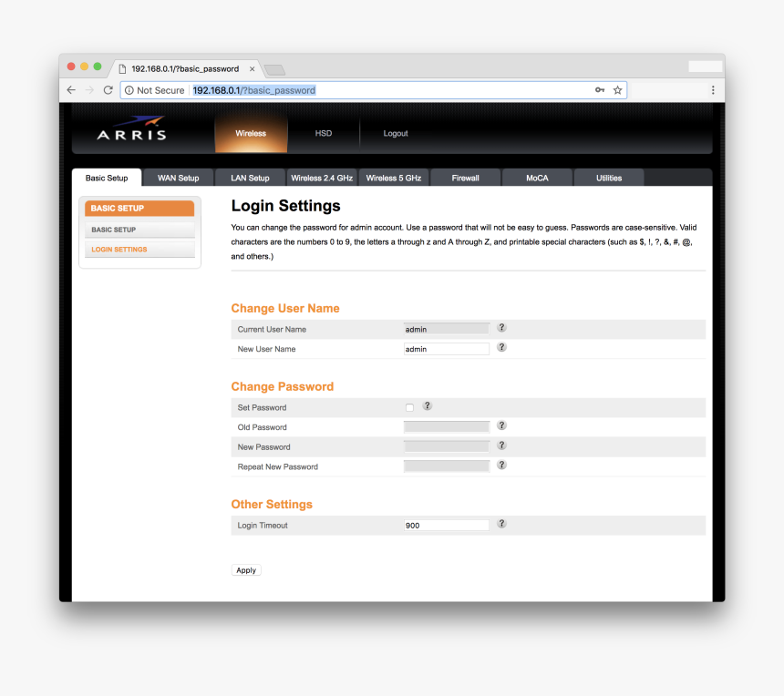This screenshot has width=784, height=696.
Task: Bookmark the page with the star icon
Action: 617,90
